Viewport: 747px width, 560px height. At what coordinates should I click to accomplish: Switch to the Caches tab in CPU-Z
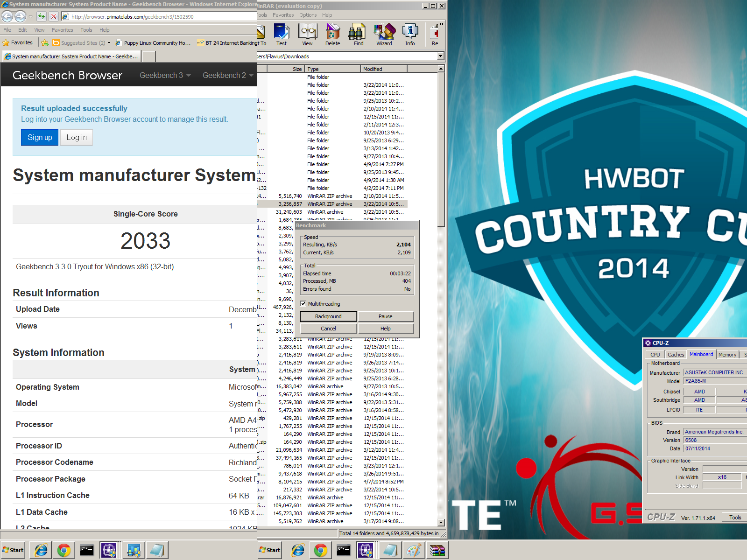(x=676, y=355)
